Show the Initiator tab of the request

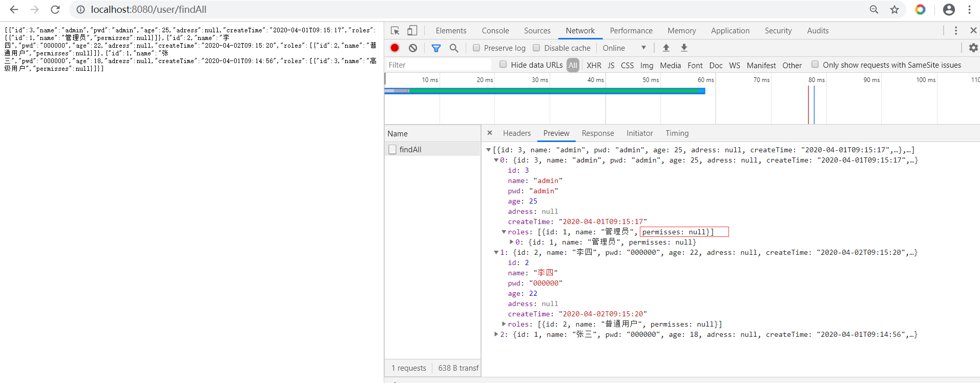pyautogui.click(x=640, y=133)
